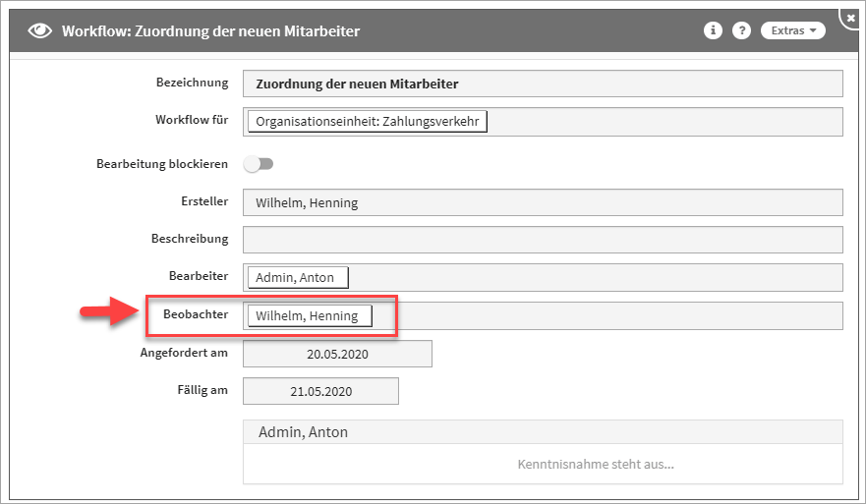Screen dimensions: 866x504
Task: Click the workflow title in the header
Action: (x=210, y=30)
